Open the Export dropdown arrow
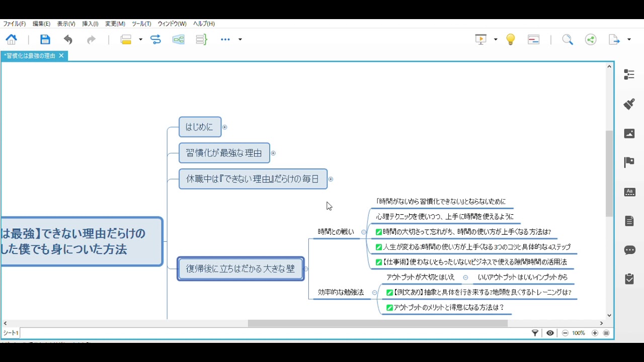Viewport: 644px width, 362px height. [629, 40]
